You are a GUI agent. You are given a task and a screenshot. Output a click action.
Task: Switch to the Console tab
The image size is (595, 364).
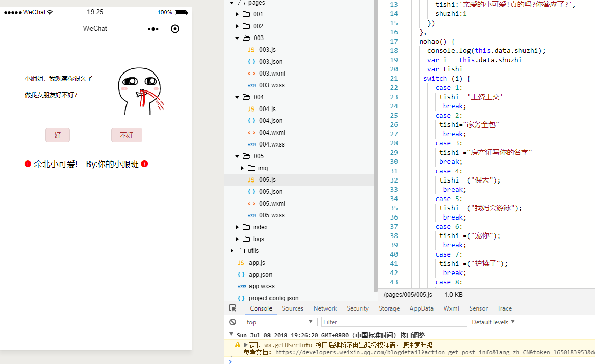click(261, 308)
